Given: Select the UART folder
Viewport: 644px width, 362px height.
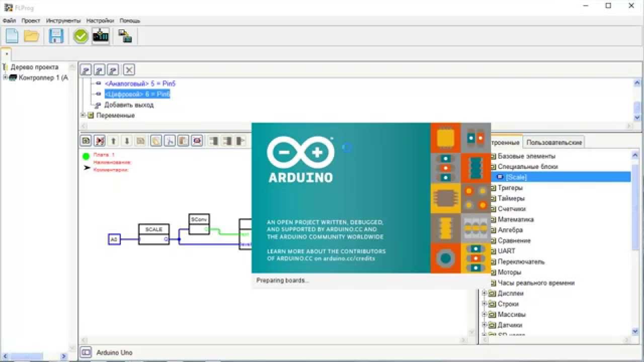Looking at the screenshot, I should click(x=506, y=251).
